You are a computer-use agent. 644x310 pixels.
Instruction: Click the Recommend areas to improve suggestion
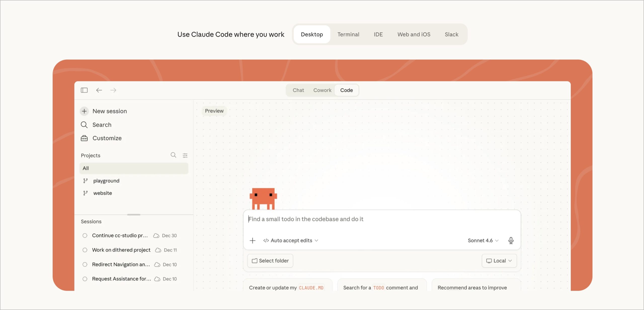pos(476,285)
